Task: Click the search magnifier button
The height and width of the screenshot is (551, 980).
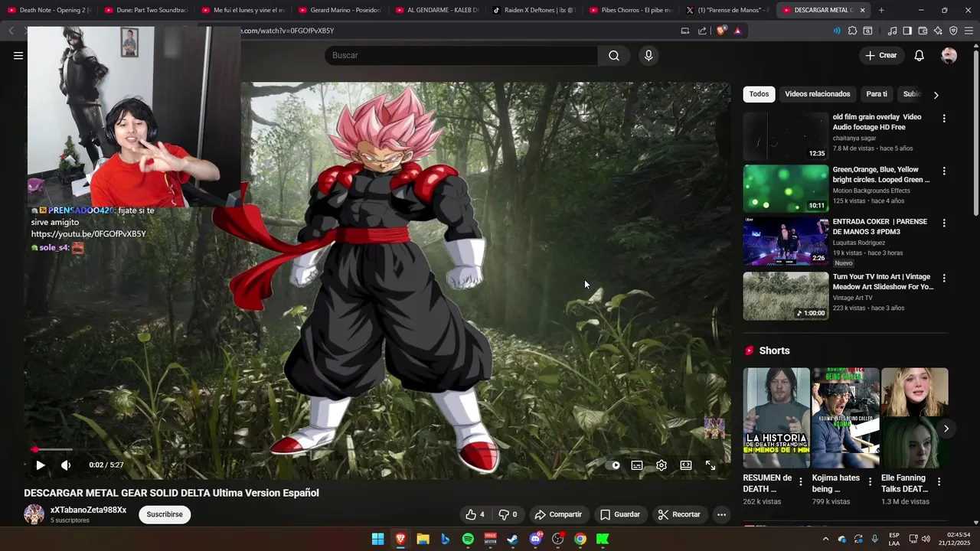Action: coord(614,55)
